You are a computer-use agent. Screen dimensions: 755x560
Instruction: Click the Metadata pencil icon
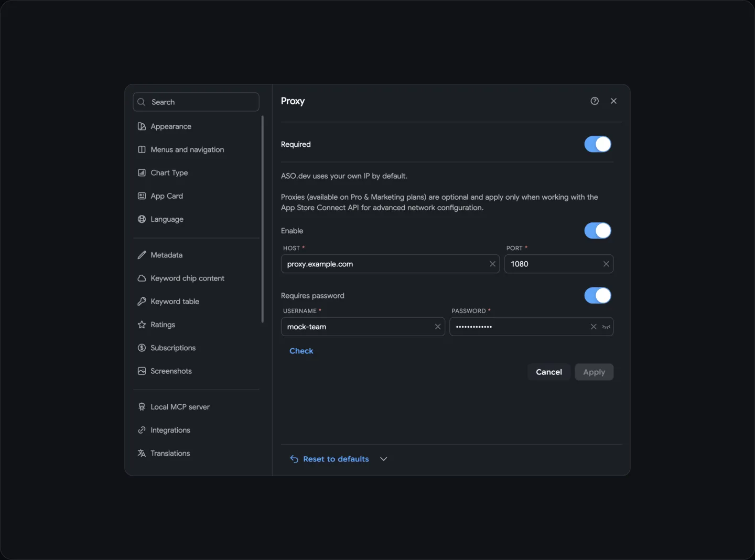[x=142, y=255]
